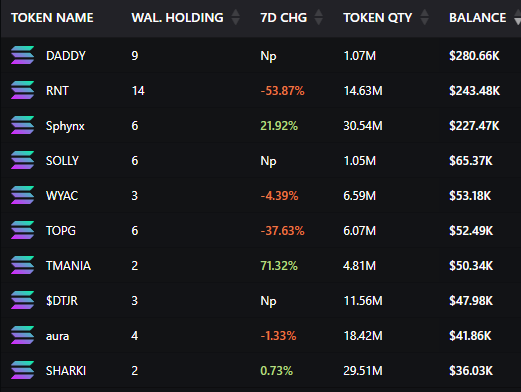Viewport: 521px width, 392px height.
Task: Click the Solana icon beside DADDY
Action: tap(22, 55)
